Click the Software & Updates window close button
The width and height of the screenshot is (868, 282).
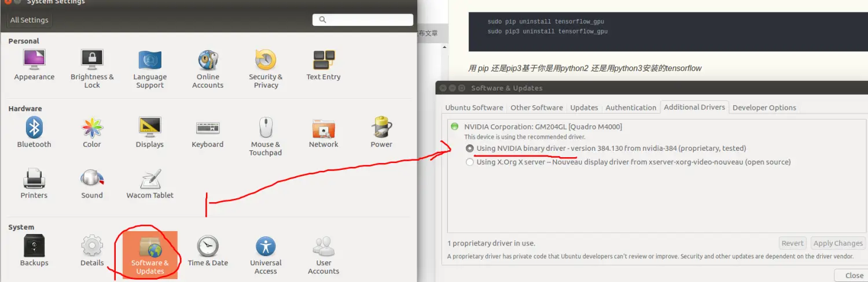(443, 88)
